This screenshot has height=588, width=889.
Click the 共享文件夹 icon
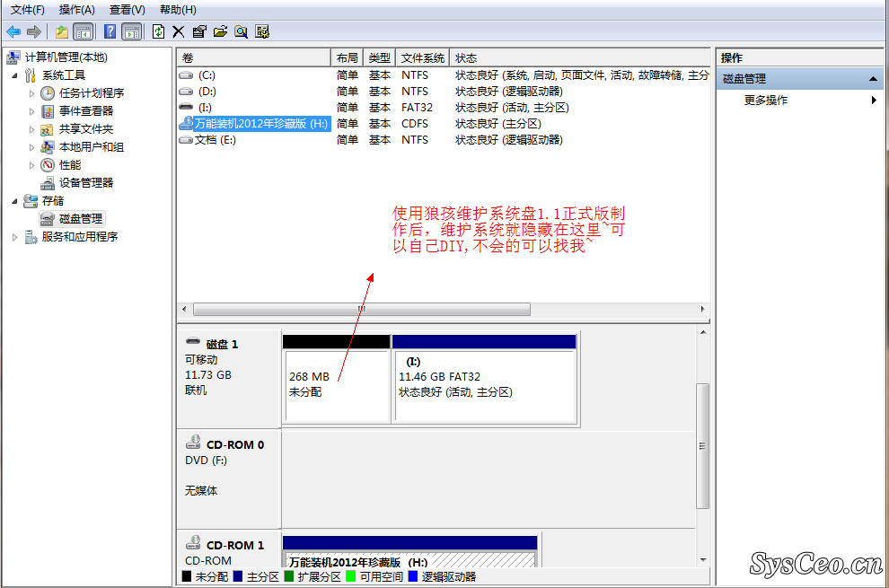(x=47, y=129)
